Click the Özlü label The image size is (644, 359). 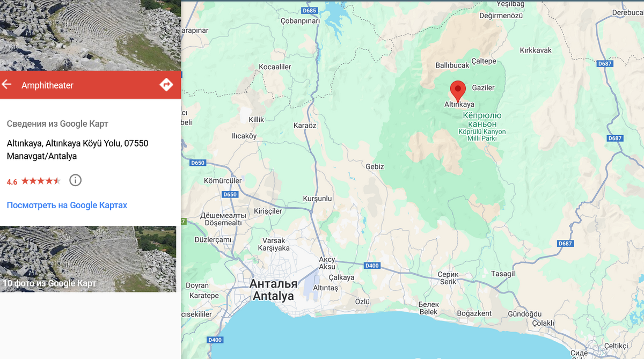coord(362,302)
